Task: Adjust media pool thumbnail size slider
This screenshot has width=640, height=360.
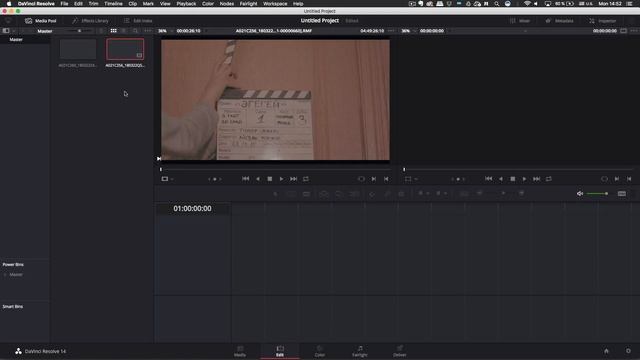Action: click(x=80, y=31)
